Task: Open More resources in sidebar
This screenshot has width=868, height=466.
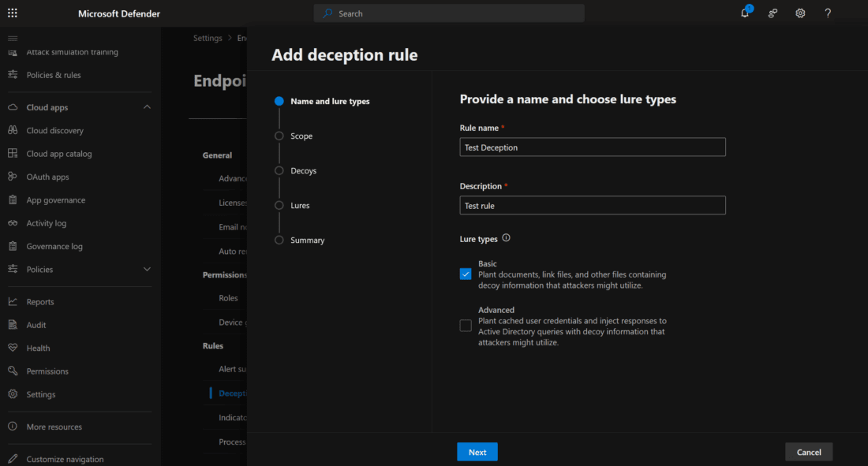Action: (x=54, y=427)
